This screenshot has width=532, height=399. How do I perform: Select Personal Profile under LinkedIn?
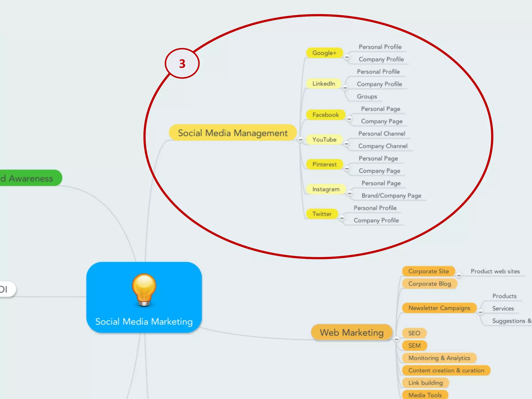pyautogui.click(x=378, y=72)
